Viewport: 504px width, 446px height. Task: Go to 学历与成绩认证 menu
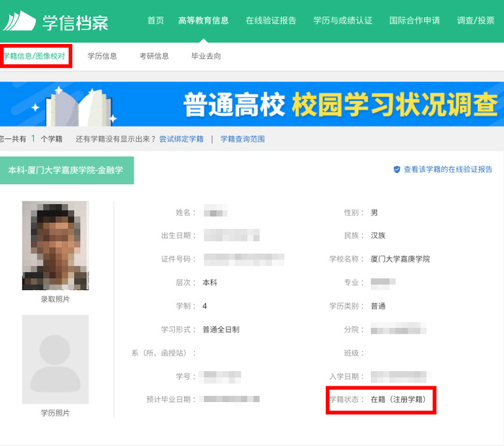pyautogui.click(x=342, y=21)
